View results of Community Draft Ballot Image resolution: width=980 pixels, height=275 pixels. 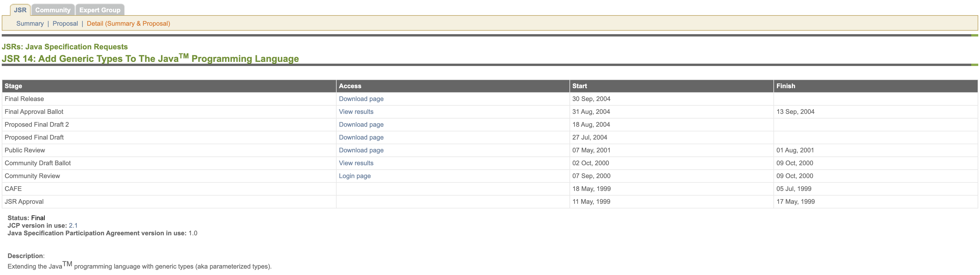tap(356, 163)
